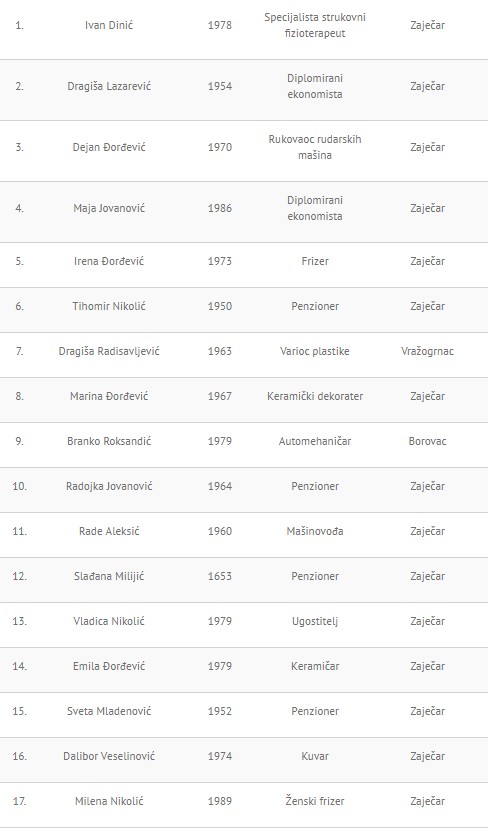Select the Ženski frizer occupation
This screenshot has width=488, height=829.
click(315, 801)
